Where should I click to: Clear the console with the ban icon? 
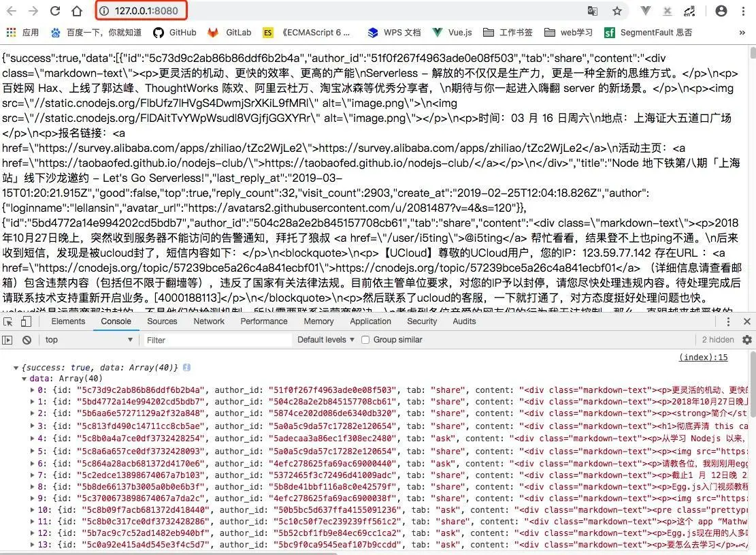[x=27, y=340]
